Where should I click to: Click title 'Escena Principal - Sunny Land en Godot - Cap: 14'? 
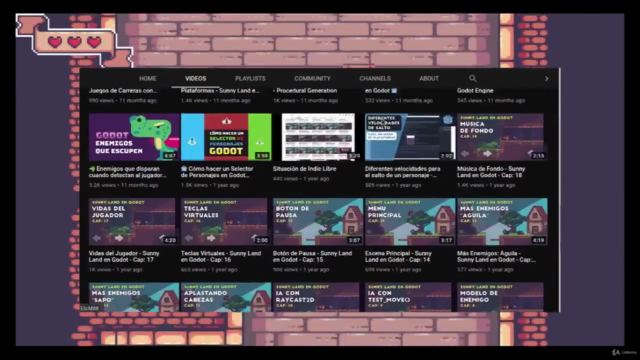[x=398, y=256]
